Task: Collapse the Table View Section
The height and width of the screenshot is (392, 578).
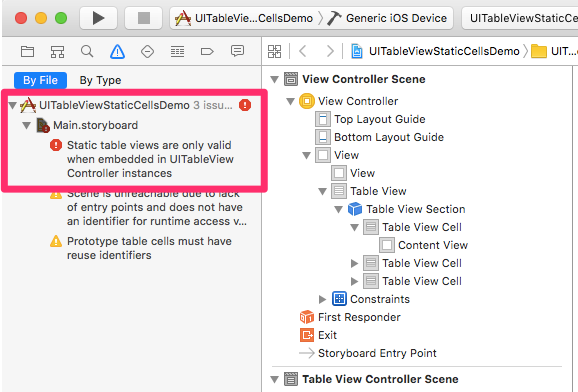Action: pyautogui.click(x=338, y=209)
